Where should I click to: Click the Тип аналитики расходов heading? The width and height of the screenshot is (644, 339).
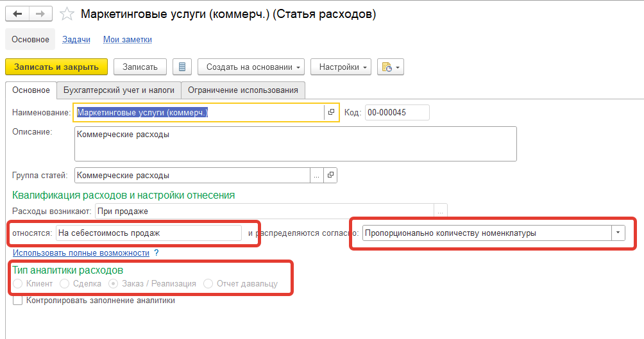point(68,270)
